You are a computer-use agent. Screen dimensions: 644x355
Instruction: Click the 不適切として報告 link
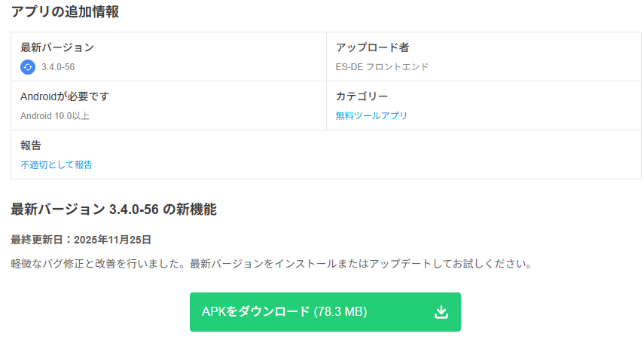(x=56, y=164)
